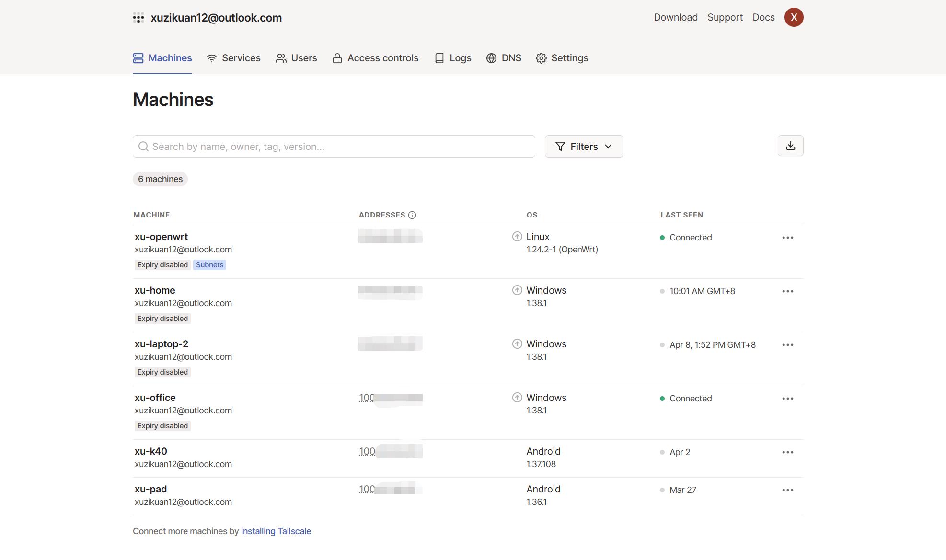Click the 6 machines count badge
Screen dimensions: 946x560
pyautogui.click(x=160, y=179)
